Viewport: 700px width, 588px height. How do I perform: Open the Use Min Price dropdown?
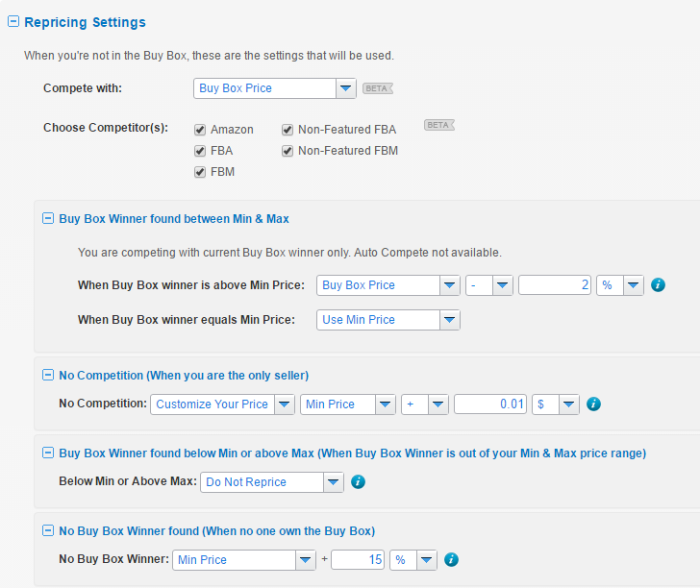coord(387,320)
